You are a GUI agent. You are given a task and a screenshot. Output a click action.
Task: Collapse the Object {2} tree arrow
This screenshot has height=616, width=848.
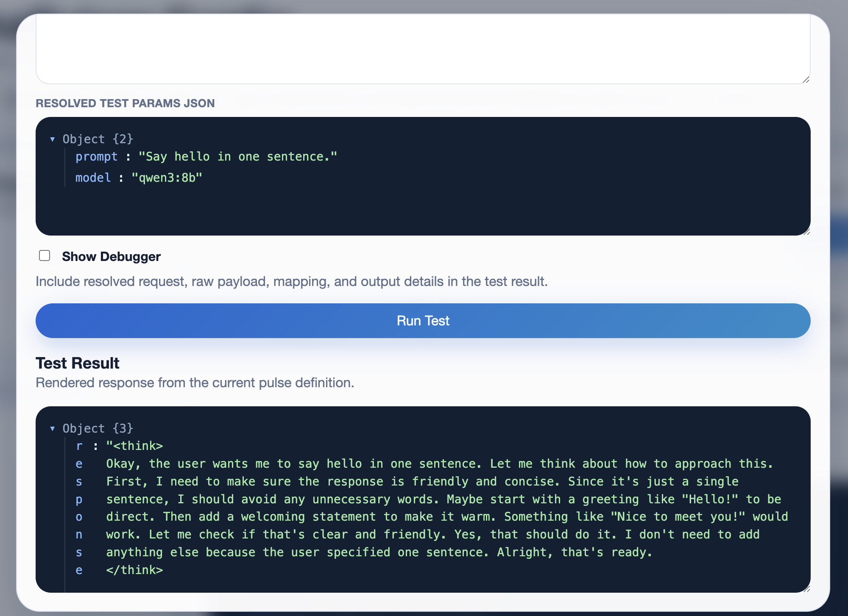click(53, 139)
